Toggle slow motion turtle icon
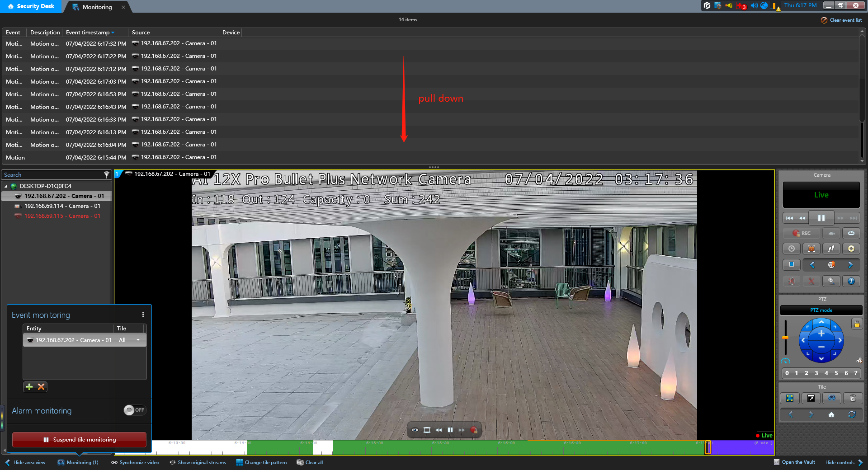This screenshot has height=470, width=868. tap(831, 233)
